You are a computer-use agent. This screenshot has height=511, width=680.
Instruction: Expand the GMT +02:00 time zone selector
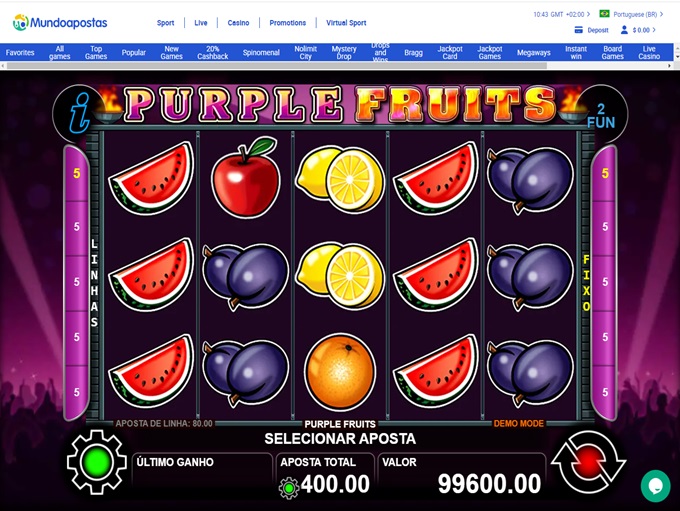[x=562, y=14]
